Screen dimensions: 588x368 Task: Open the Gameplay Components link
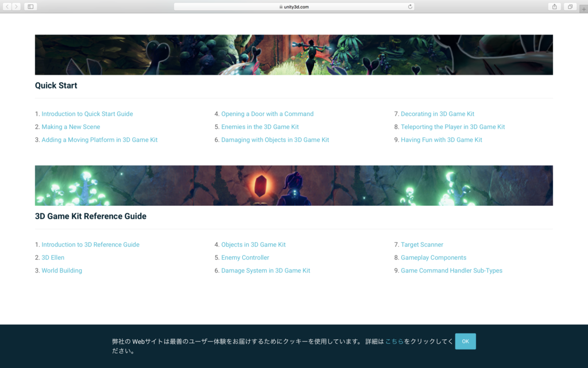tap(434, 258)
